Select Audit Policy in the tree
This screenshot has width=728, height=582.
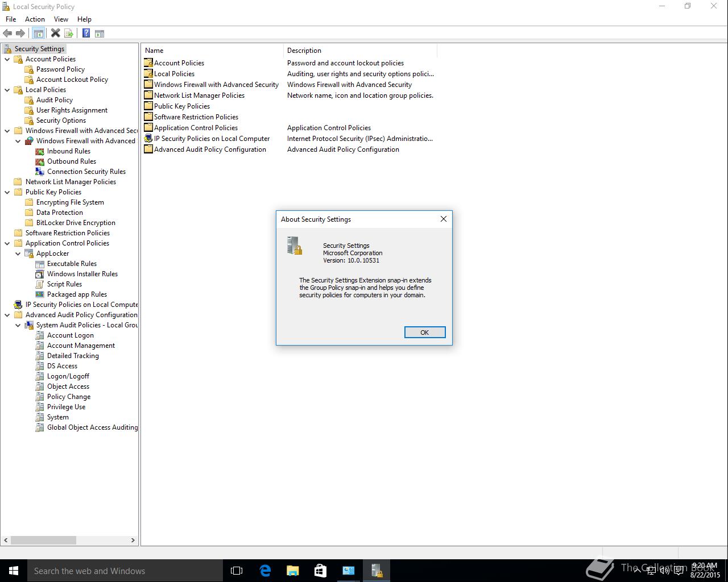click(x=55, y=100)
